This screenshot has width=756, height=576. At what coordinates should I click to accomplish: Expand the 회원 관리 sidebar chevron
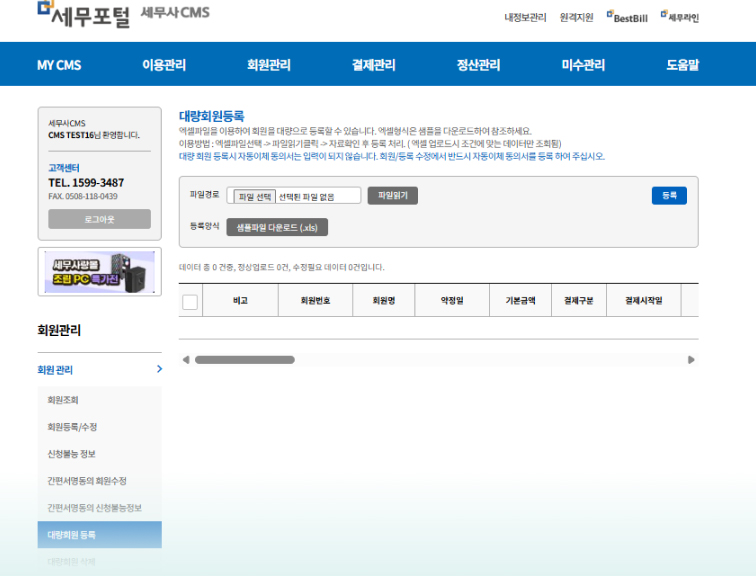(x=160, y=369)
